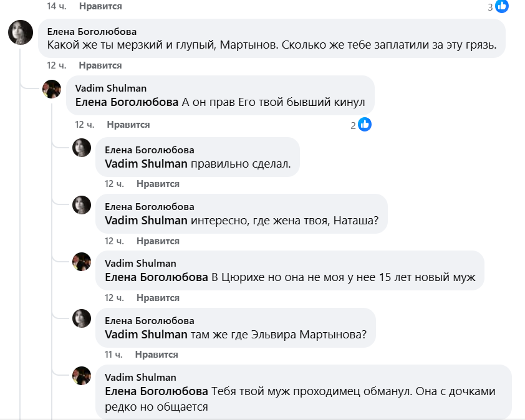Click the thumbs-up reaction icon showing 2
The height and width of the screenshot is (420, 525).
click(x=365, y=124)
